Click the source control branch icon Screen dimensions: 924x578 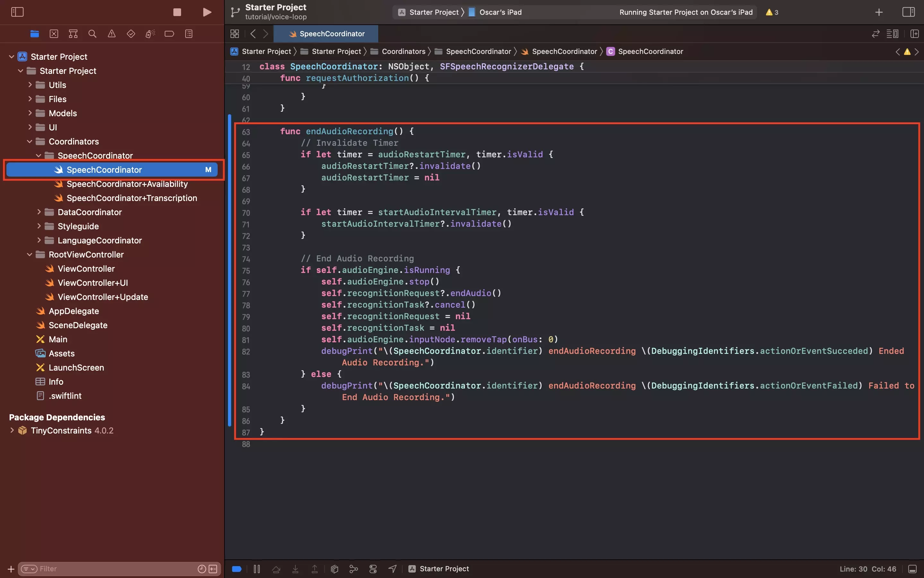click(235, 12)
